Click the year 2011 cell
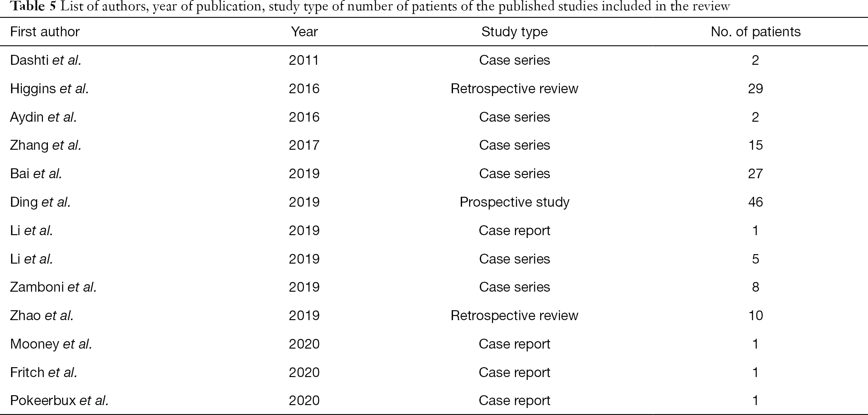The height and width of the screenshot is (415, 868). click(x=304, y=60)
